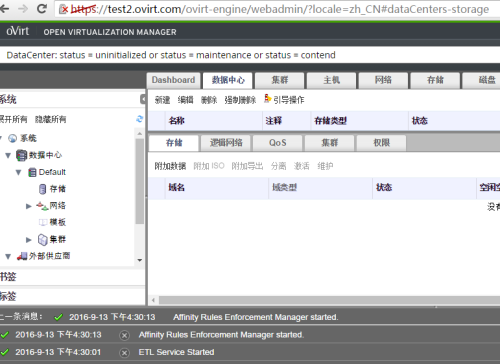Select the 存储 tree item under Default
This screenshot has width=500, height=364.
pos(58,189)
